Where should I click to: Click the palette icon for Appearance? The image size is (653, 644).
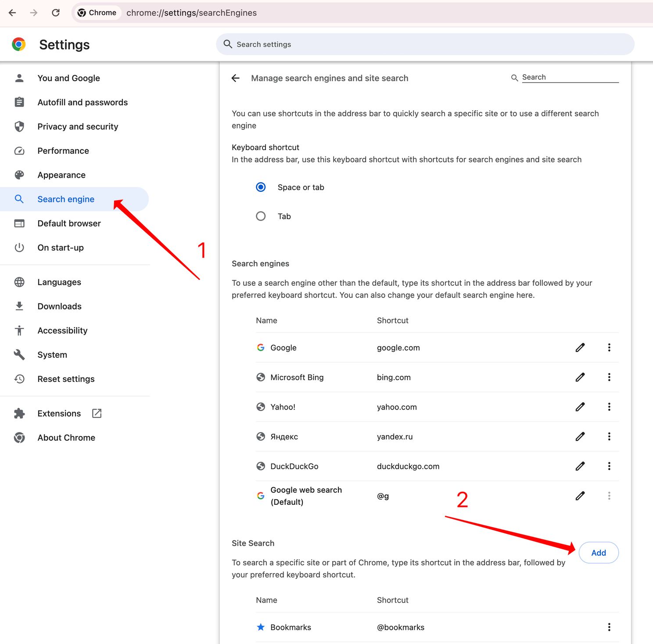pos(19,175)
